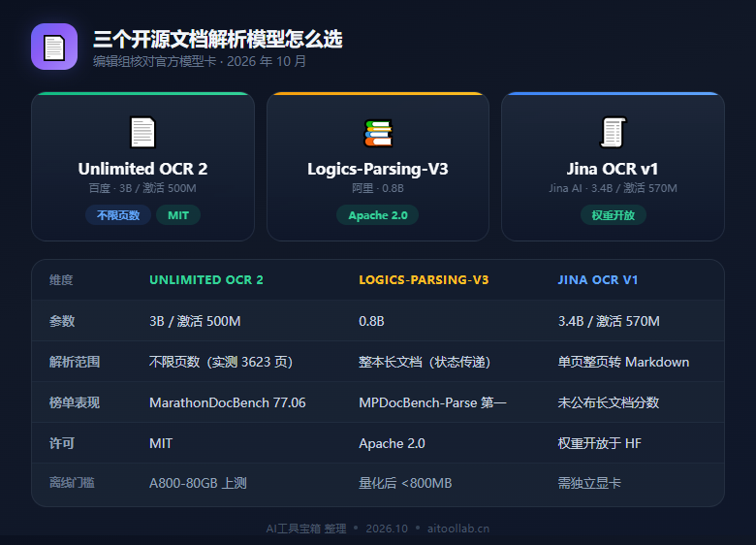Click the MarathonDocBench 77.06 cell

(228, 402)
